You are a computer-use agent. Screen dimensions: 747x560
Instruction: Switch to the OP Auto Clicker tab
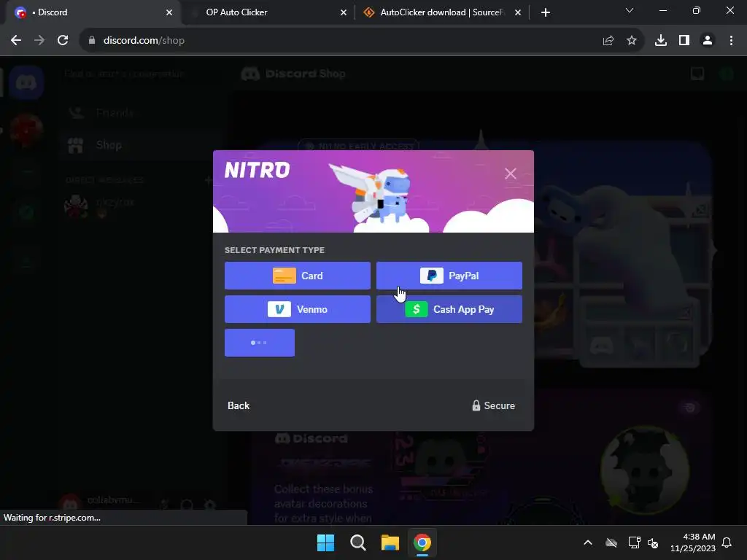click(267, 12)
